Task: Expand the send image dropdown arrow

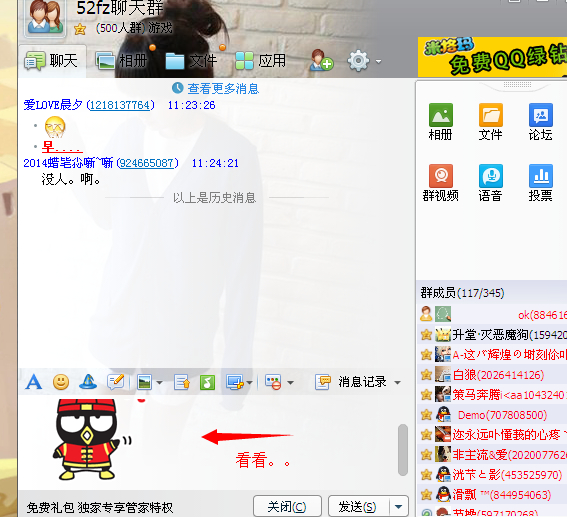Action: tap(159, 383)
